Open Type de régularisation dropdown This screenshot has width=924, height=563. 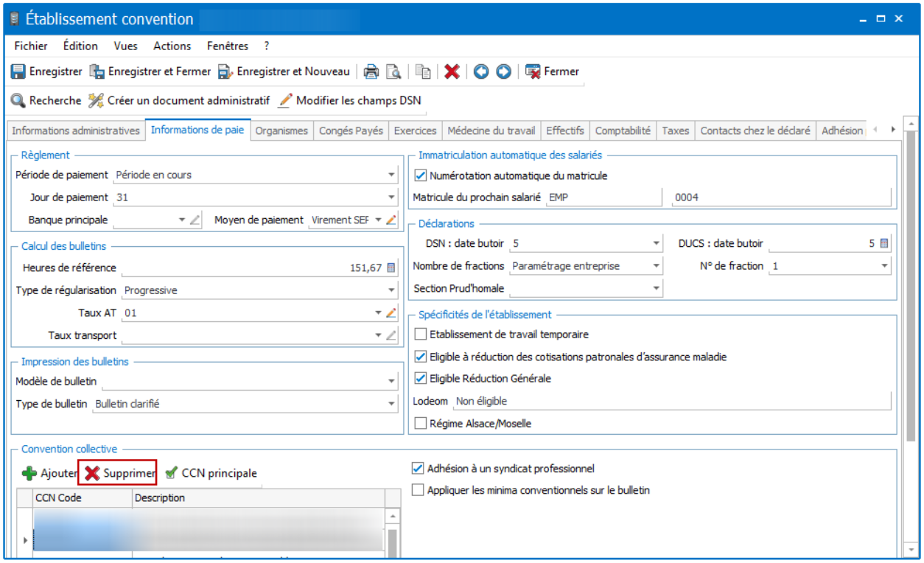391,290
